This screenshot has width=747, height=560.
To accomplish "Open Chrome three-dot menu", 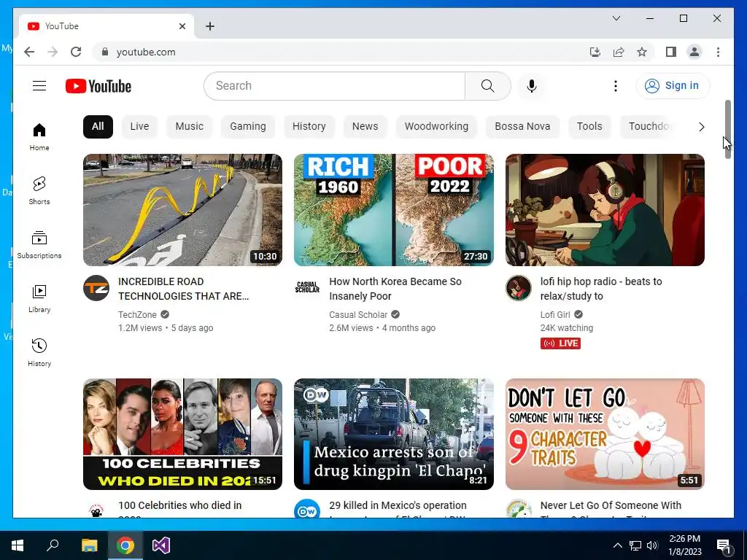I will [x=718, y=52].
